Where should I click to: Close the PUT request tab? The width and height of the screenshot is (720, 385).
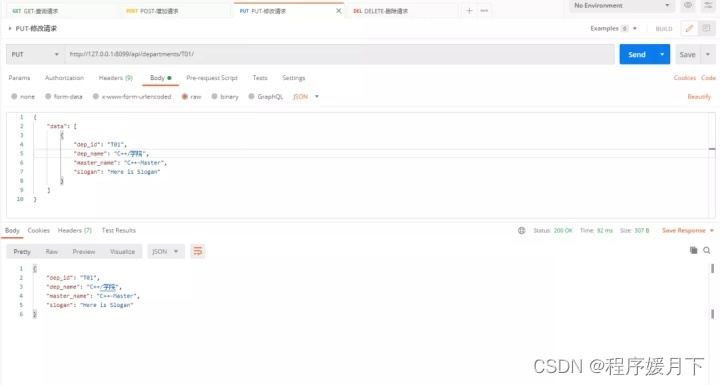[x=338, y=11]
